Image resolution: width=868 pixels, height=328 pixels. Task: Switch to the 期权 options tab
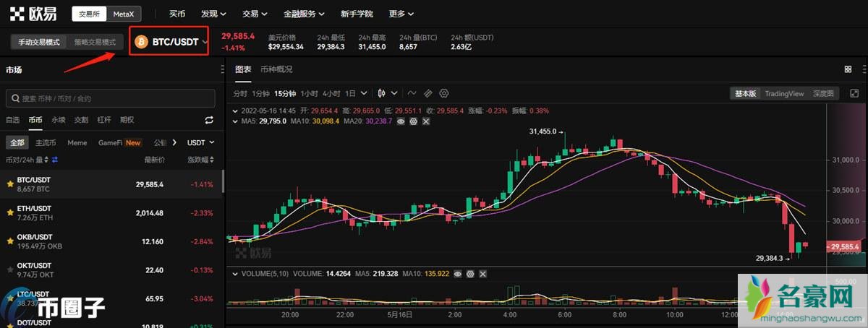(127, 120)
